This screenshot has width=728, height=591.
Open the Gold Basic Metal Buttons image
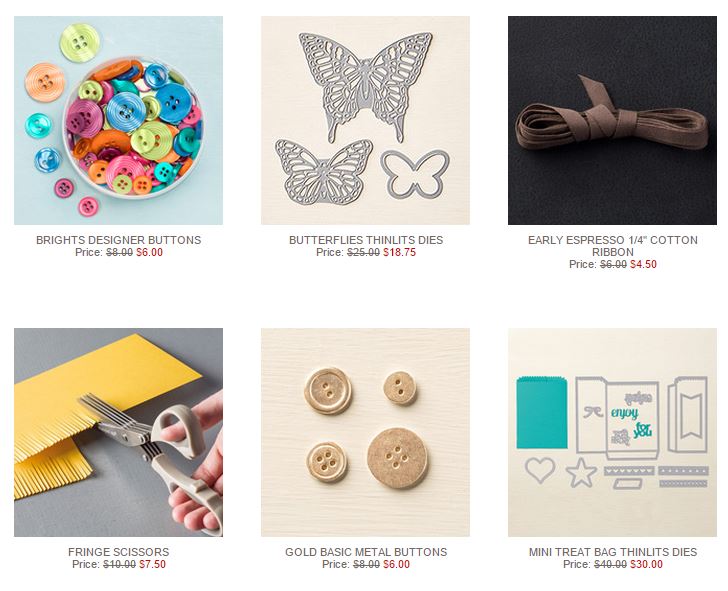(x=365, y=433)
